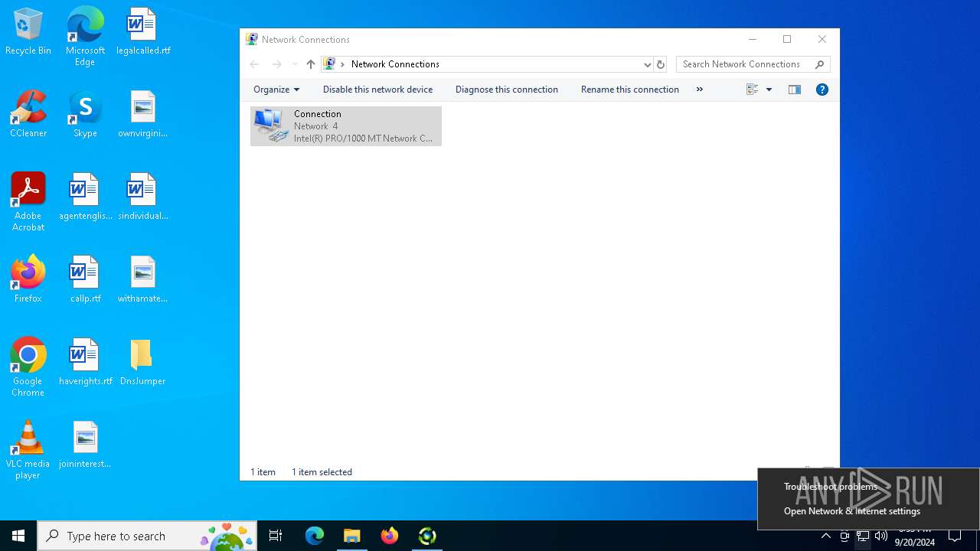This screenshot has height=551, width=980.
Task: Select the VLC media player shortcut
Action: pyautogui.click(x=28, y=450)
